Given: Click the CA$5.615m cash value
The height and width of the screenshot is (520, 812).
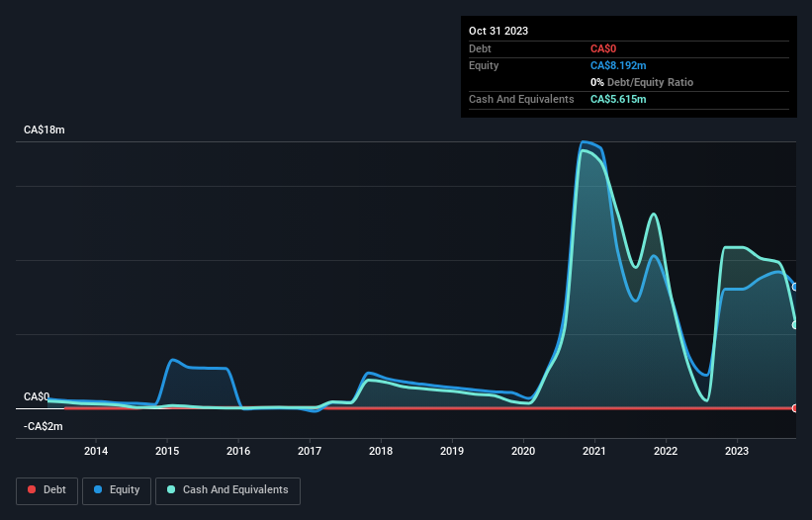Looking at the screenshot, I should 618,99.
